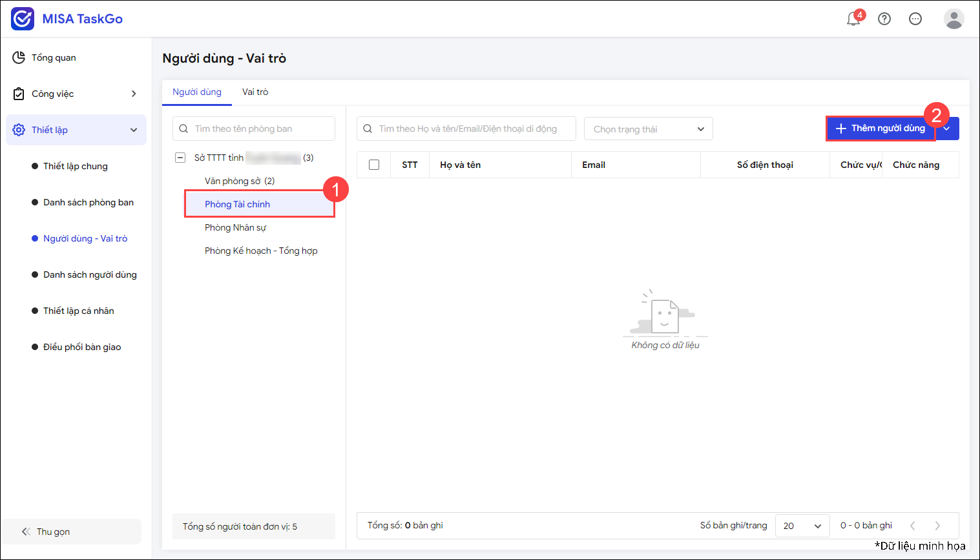
Task: Collapse the Sở TTTT tỉnh tree node
Action: 181,158
